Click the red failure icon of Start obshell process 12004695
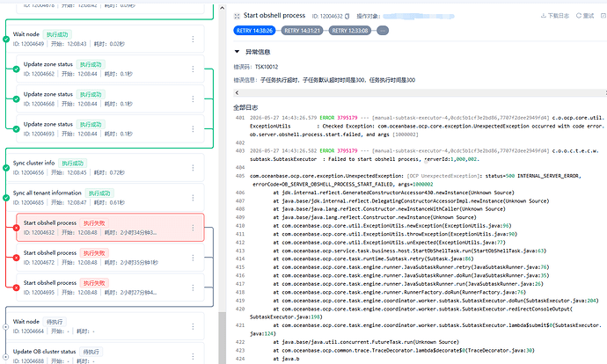Screen dimensions: 607x364 click(16, 288)
